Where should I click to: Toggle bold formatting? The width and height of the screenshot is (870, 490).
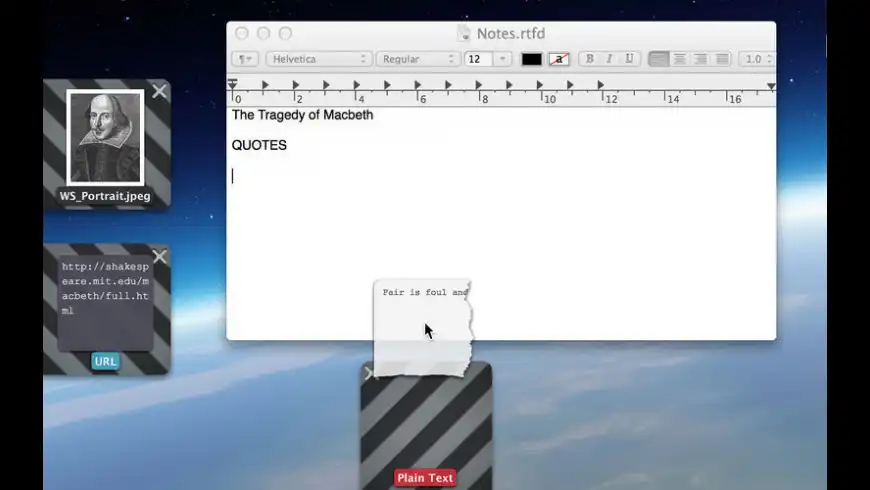click(590, 59)
